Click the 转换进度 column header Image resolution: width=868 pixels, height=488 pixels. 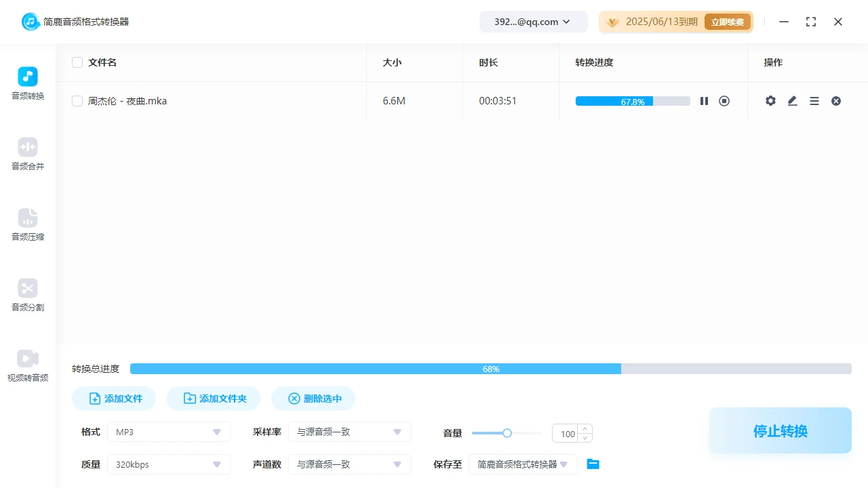[x=594, y=62]
